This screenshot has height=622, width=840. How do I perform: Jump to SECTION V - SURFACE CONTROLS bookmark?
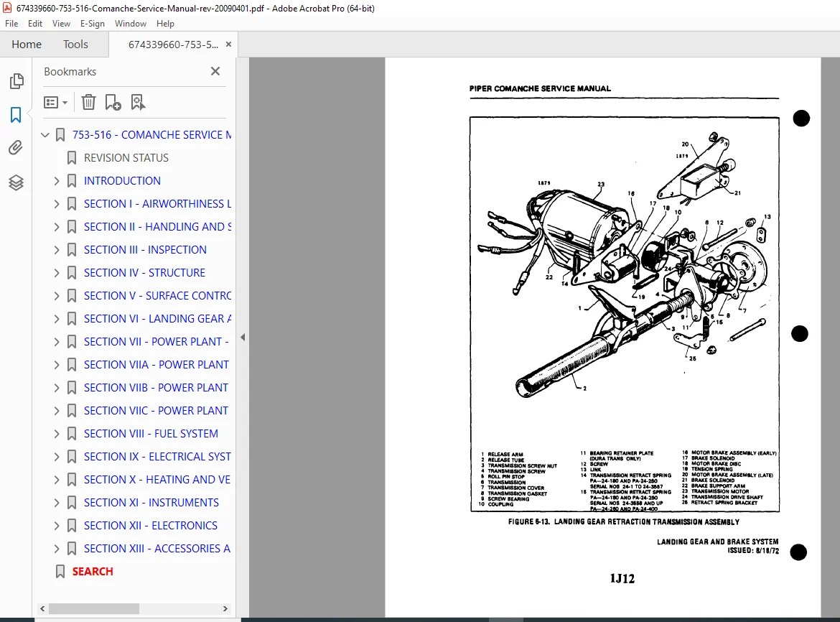157,296
